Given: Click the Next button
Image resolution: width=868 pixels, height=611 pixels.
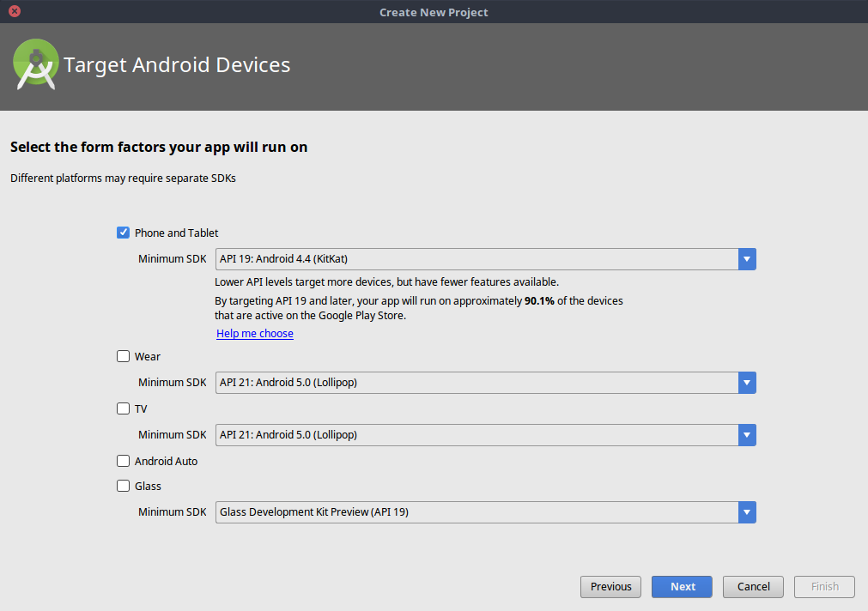Looking at the screenshot, I should pyautogui.click(x=682, y=586).
